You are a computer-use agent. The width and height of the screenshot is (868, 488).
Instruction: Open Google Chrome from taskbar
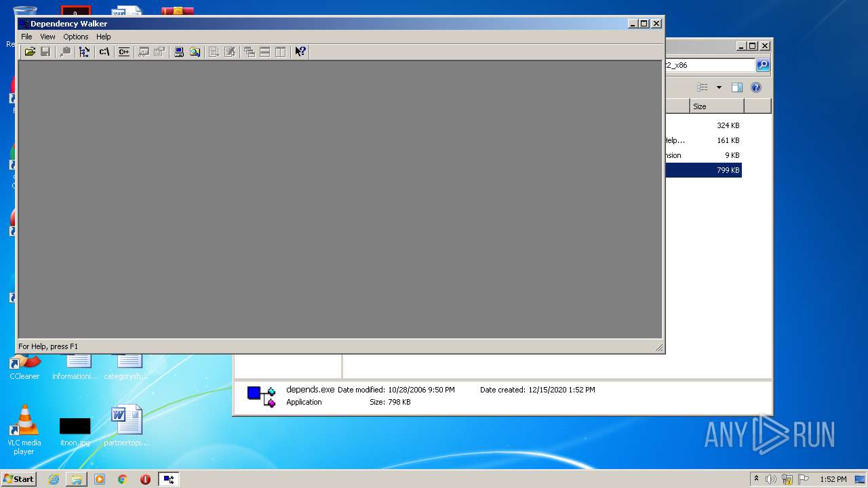click(123, 479)
